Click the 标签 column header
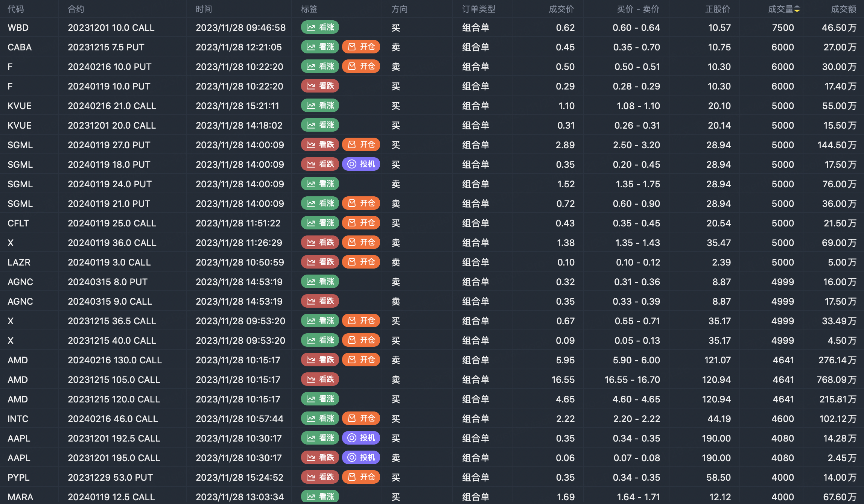 (309, 9)
